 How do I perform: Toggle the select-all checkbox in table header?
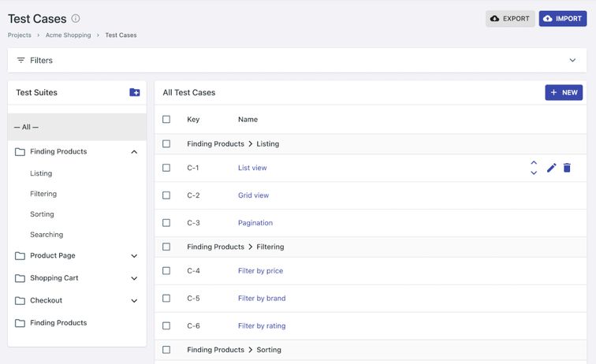(166, 120)
